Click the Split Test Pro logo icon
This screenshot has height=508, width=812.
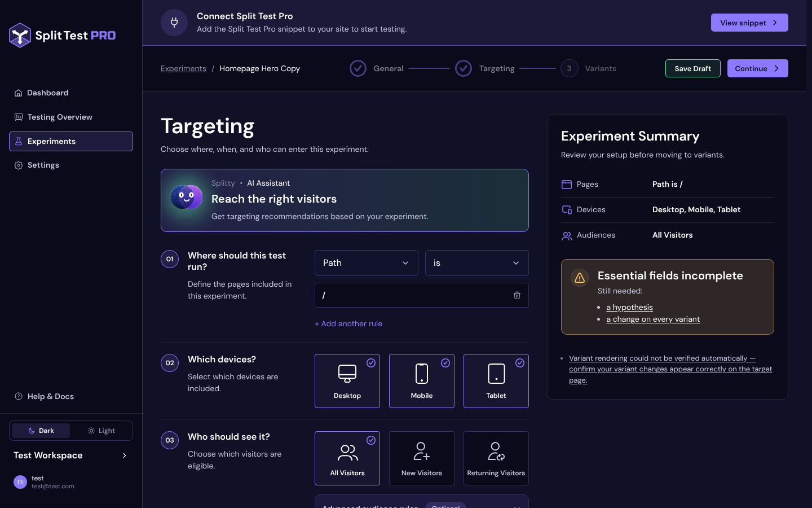point(20,36)
